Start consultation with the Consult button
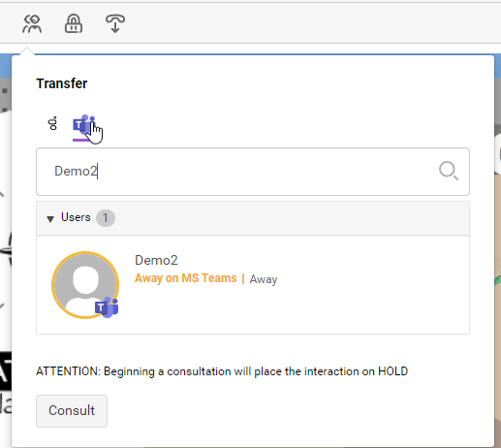The height and width of the screenshot is (448, 501). click(x=72, y=411)
